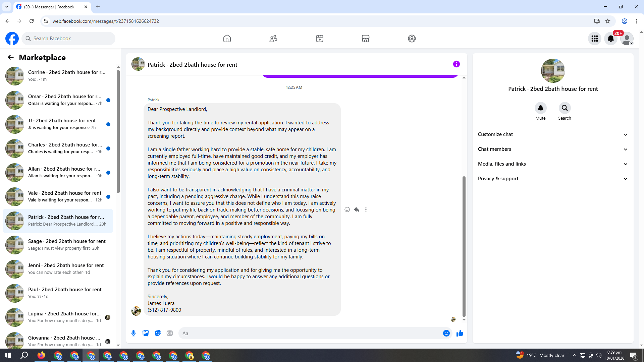This screenshot has height=362, width=644.
Task: Open the Facebook Home tab
Action: 227,39
